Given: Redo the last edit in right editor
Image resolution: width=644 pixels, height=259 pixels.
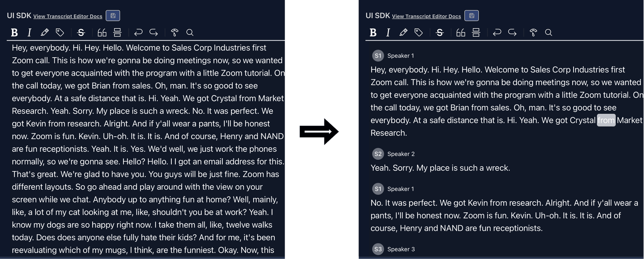Looking at the screenshot, I should pos(512,33).
